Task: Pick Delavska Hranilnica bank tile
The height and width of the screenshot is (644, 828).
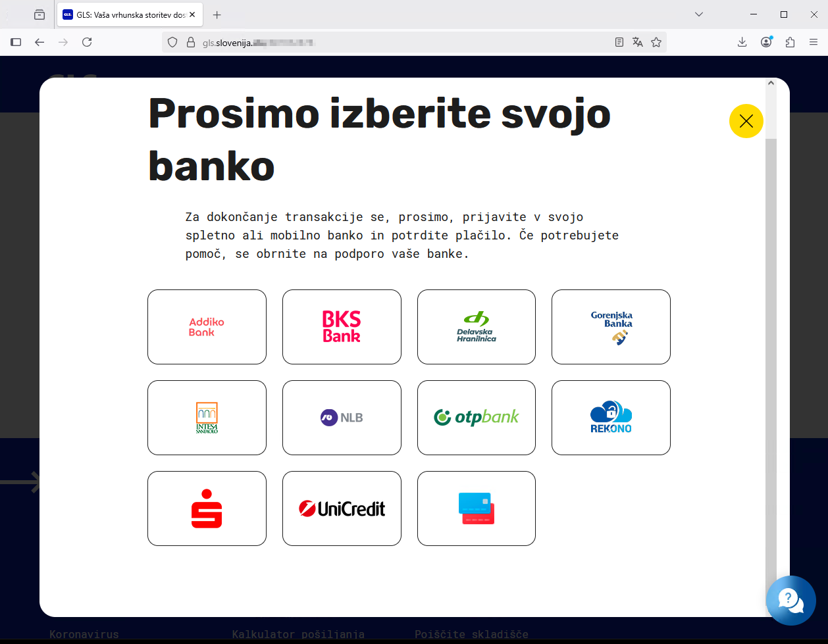Action: pyautogui.click(x=477, y=327)
